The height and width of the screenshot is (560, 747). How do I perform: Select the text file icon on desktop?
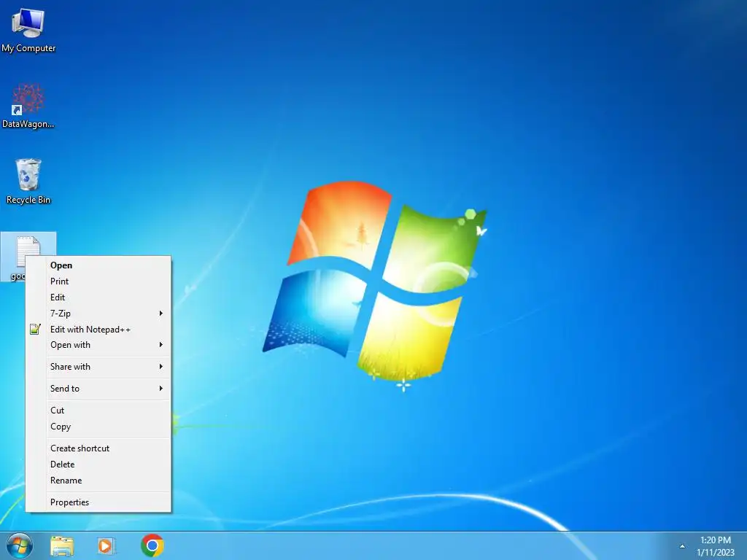click(x=28, y=251)
